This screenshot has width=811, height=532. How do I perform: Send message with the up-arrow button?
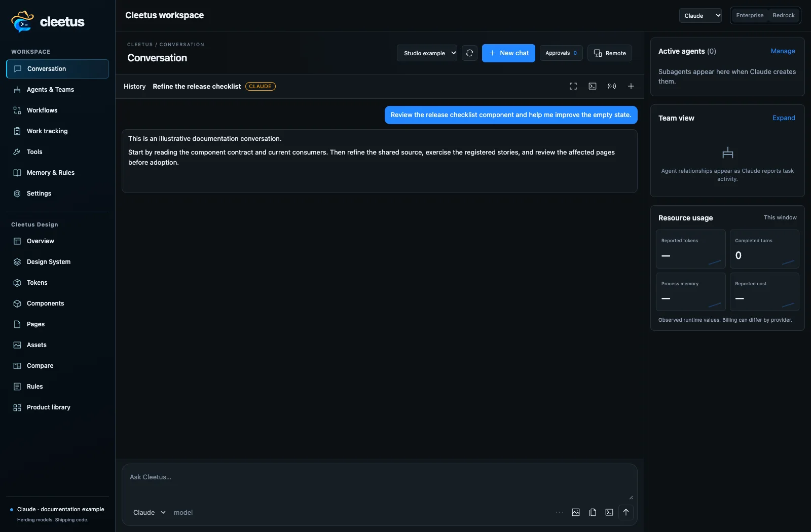point(626,512)
